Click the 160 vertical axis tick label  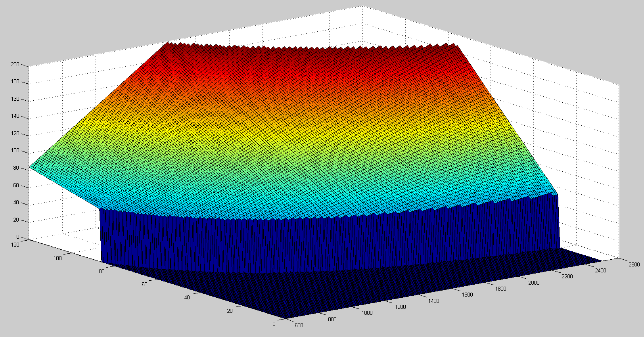click(15, 99)
